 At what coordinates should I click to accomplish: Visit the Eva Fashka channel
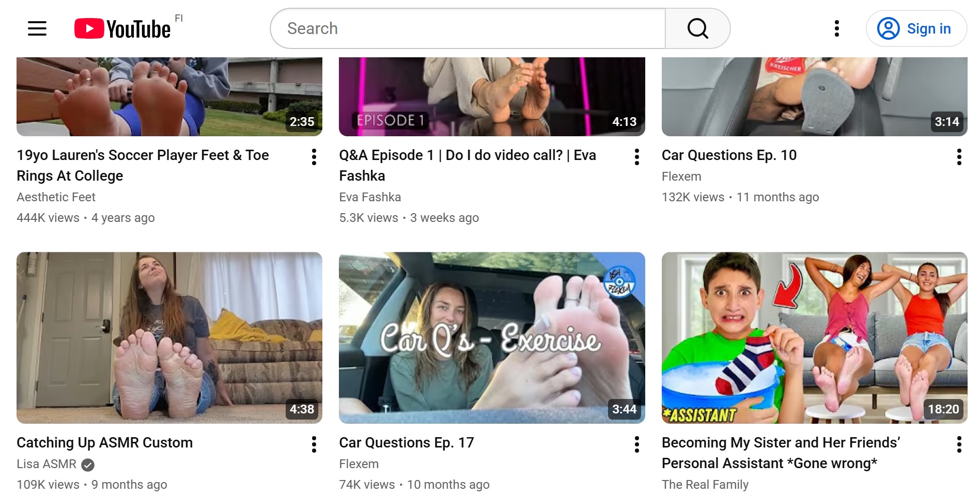(x=370, y=197)
